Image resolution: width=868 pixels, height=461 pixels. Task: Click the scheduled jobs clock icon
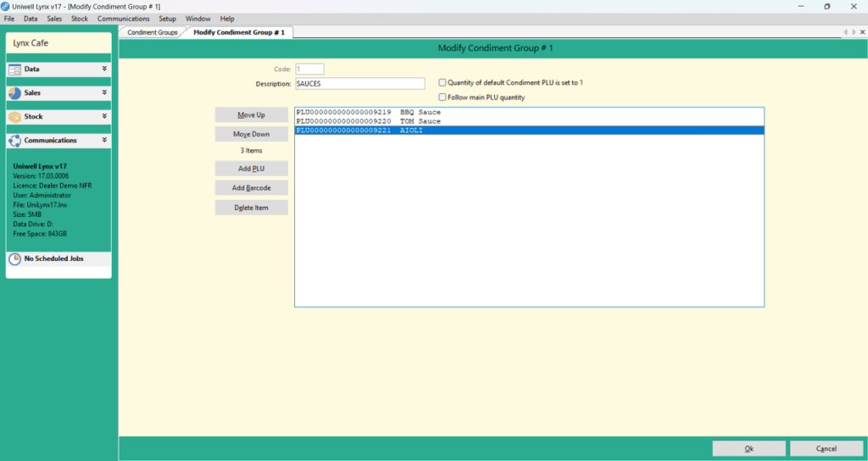[x=15, y=258]
